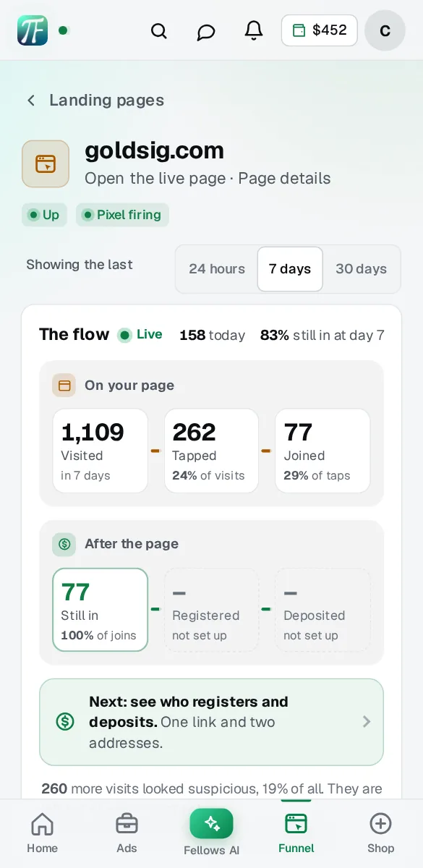The width and height of the screenshot is (423, 868).
Task: Click the On your page label
Action: click(129, 386)
